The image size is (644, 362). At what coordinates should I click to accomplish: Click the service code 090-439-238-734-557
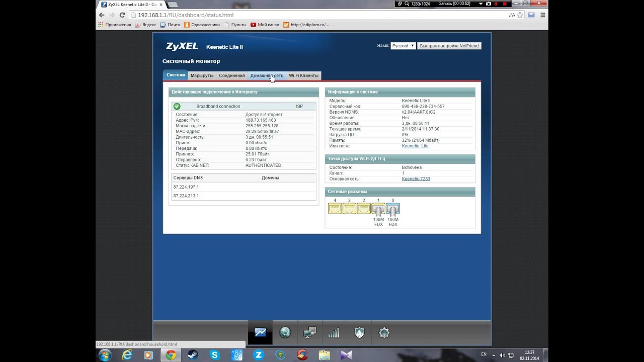pos(423,107)
